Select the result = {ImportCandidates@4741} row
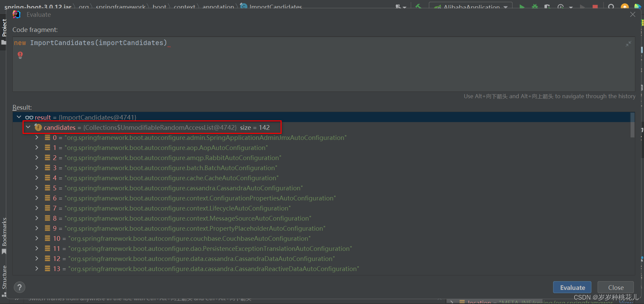This screenshot has height=304, width=644. [x=321, y=117]
